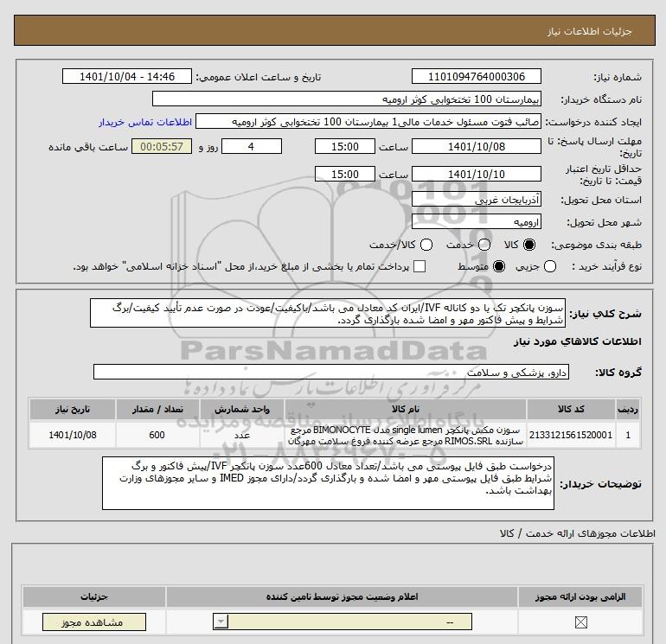Click the product name cell with BIMONOCYTE
The image size is (666, 644).
(406, 435)
